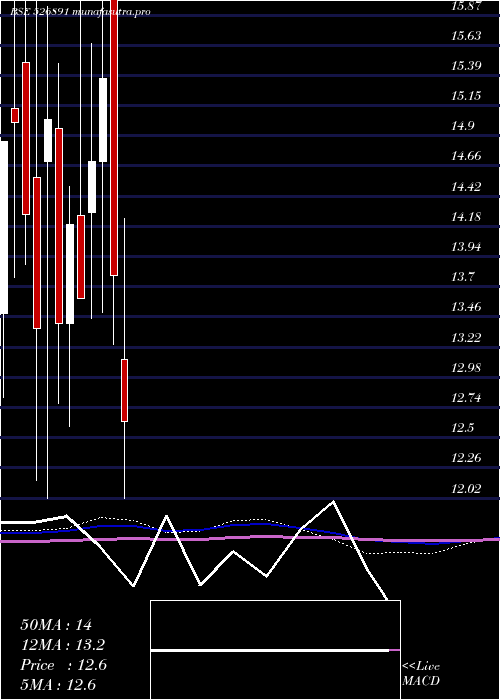Click the last red candlestick near 12.98

125,390
